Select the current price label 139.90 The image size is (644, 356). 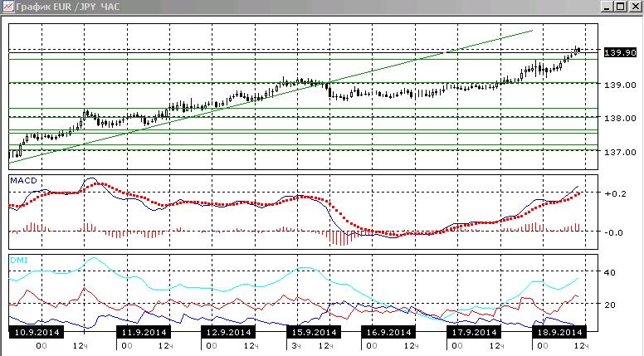click(x=620, y=52)
